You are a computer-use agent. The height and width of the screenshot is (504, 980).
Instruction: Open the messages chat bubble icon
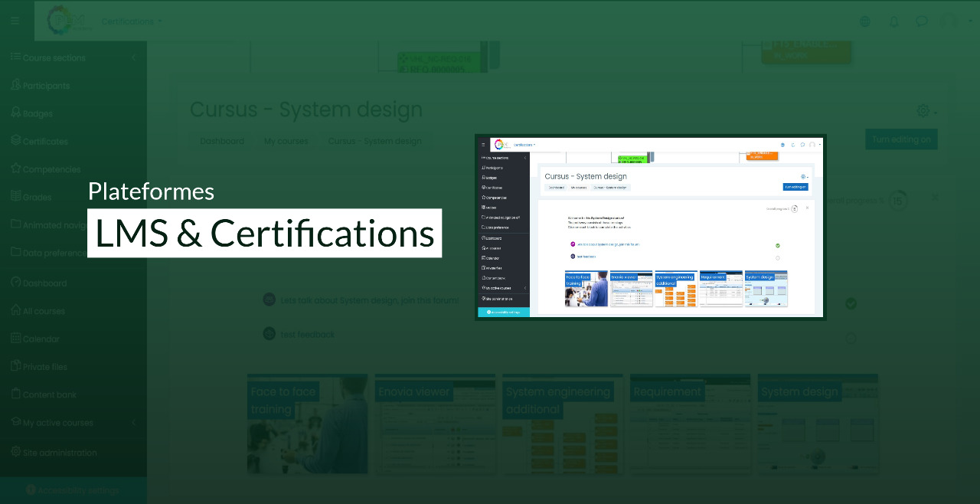click(921, 21)
